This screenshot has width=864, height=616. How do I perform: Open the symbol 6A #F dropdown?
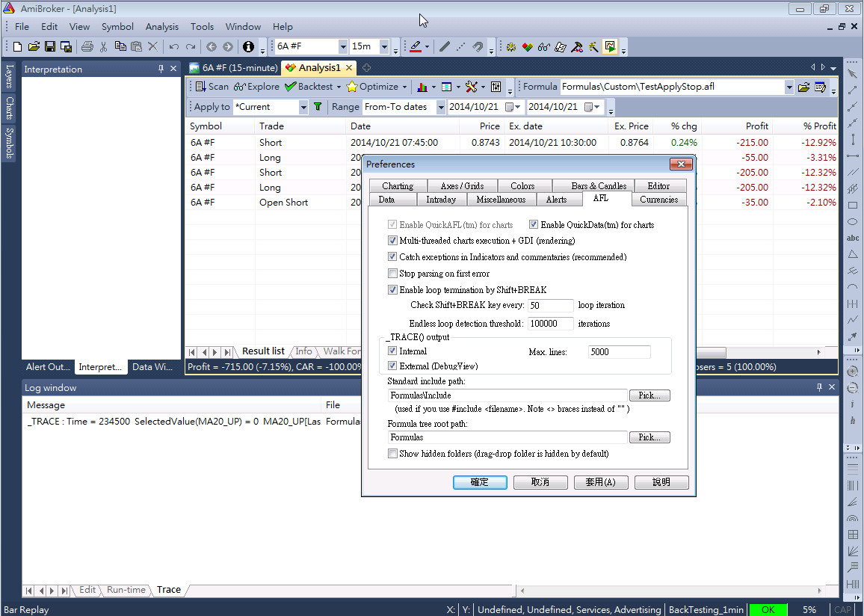[x=343, y=46]
